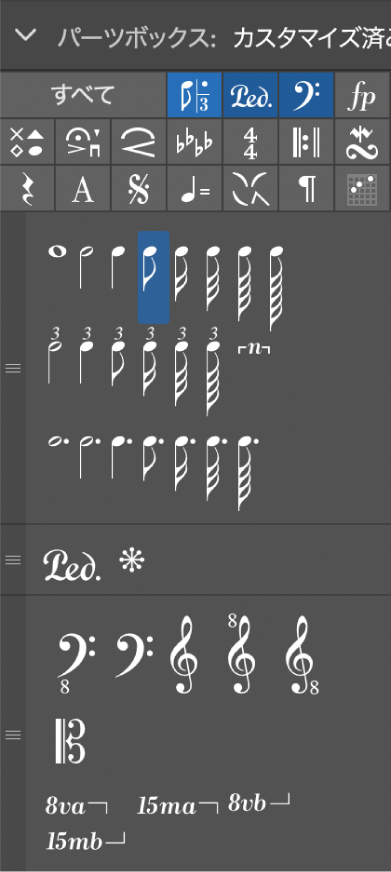Screen dimensions: 391x872
Task: Select the 8va octave line symbol
Action: click(77, 806)
